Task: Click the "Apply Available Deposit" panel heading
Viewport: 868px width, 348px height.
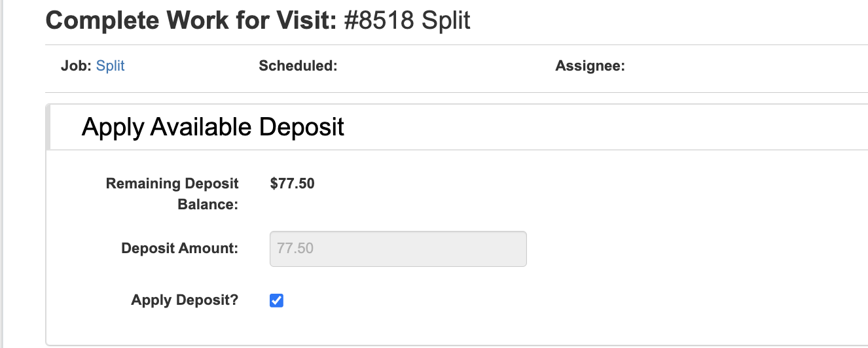Action: [x=213, y=127]
